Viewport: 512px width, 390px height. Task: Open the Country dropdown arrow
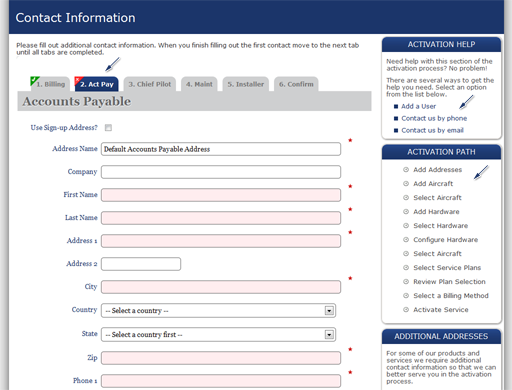coord(329,311)
